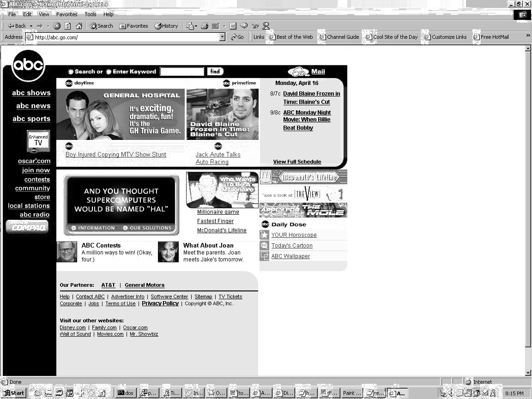Viewport: 532px width, 399px height.
Task: Open the Enhanced TV badge
Action: 38,141
